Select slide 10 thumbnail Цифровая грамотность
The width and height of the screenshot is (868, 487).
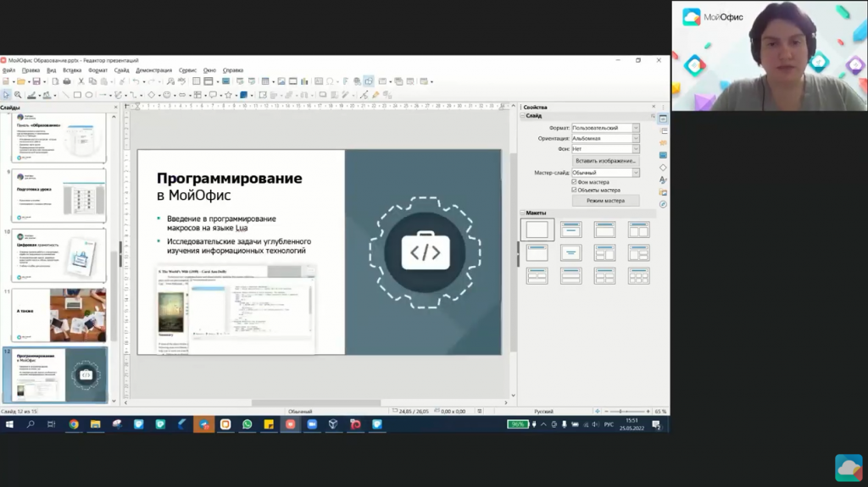(x=58, y=256)
